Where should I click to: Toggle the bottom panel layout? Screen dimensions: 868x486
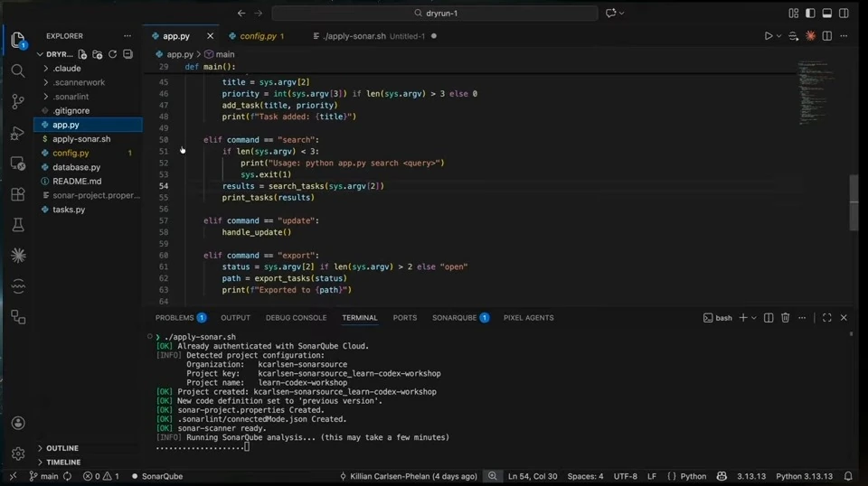pos(827,13)
